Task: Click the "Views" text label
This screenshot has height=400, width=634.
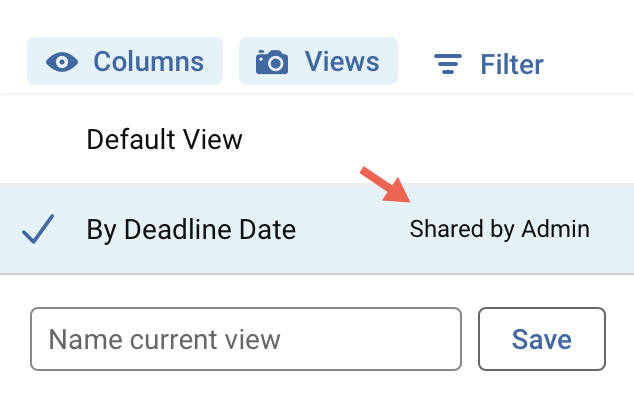Action: click(x=342, y=62)
